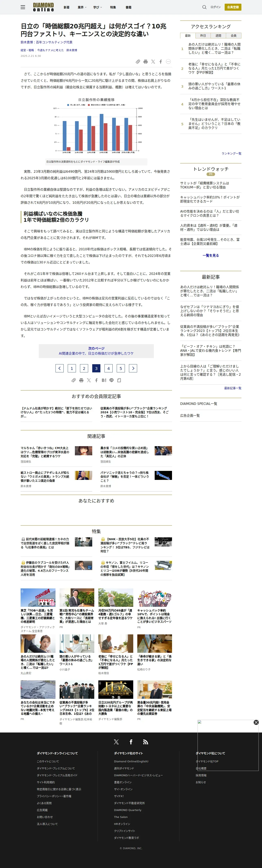
Task: Open locked article キヤノン、富士フイルム、リコー年収
Action: point(124,568)
